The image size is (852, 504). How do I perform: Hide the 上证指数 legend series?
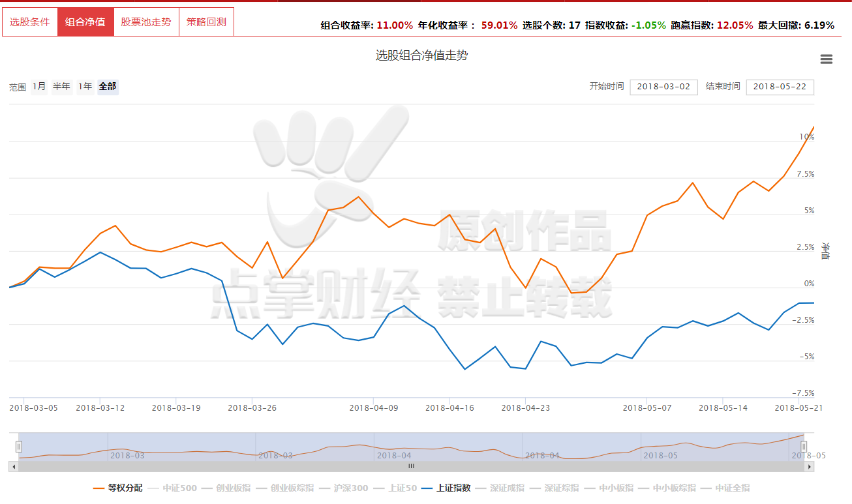coord(447,488)
